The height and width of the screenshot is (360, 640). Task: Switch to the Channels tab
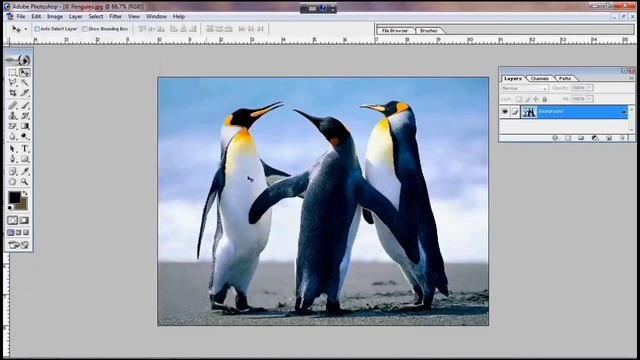(540, 78)
